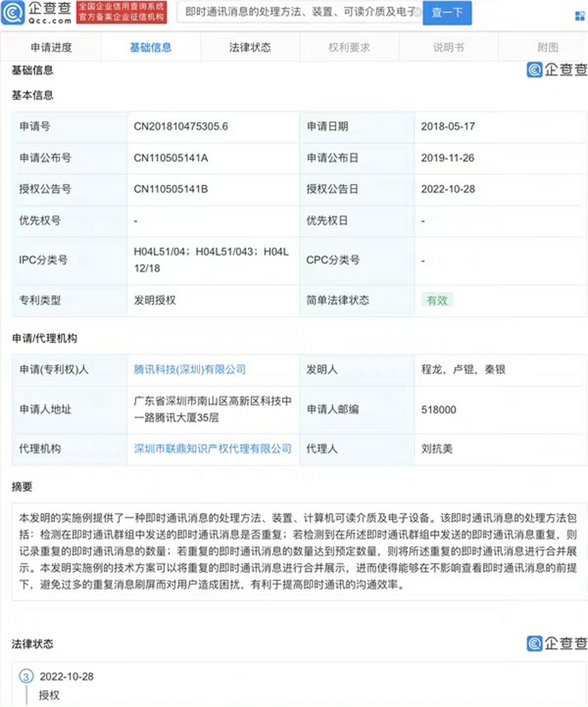Focus the patent title search input field
588x707 pixels.
(298, 12)
